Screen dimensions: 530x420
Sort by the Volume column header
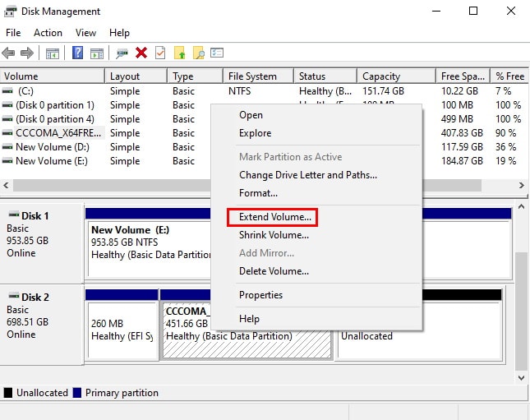tap(53, 76)
